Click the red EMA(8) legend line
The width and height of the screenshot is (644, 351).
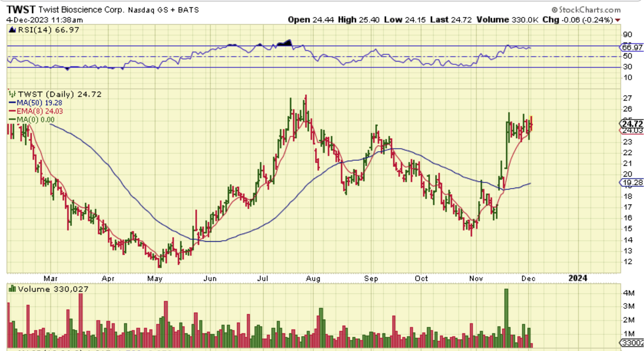(12, 111)
